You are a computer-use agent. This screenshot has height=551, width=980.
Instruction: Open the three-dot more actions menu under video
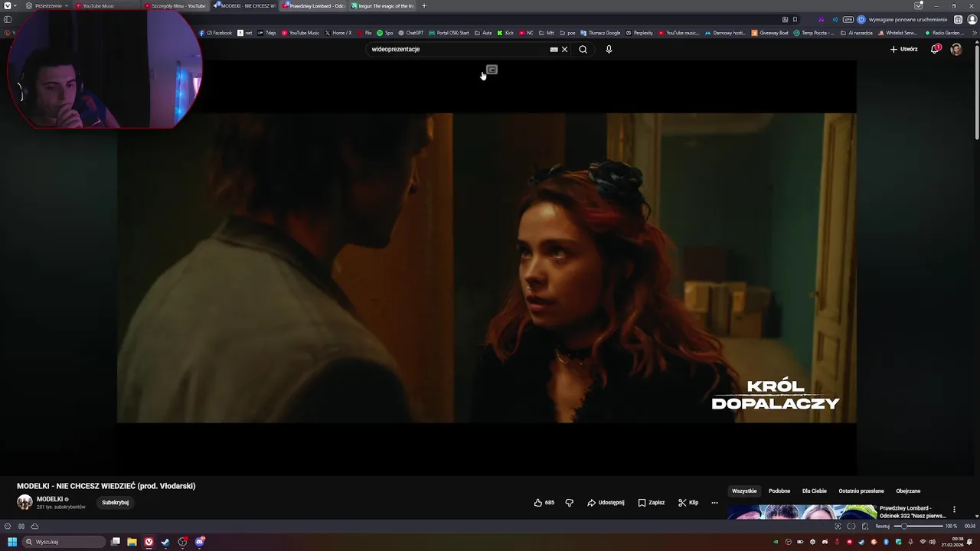click(x=714, y=503)
